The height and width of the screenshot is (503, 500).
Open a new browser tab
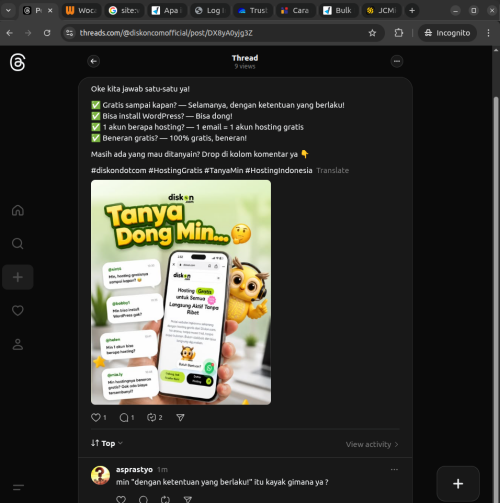412,11
